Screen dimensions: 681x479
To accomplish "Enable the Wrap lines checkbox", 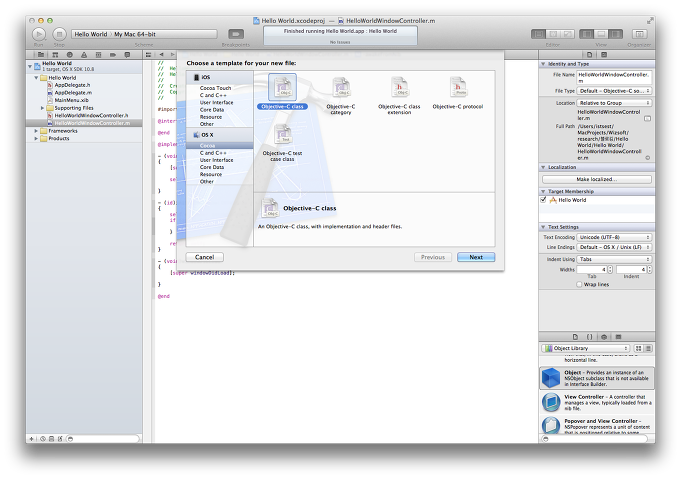I will coord(579,284).
